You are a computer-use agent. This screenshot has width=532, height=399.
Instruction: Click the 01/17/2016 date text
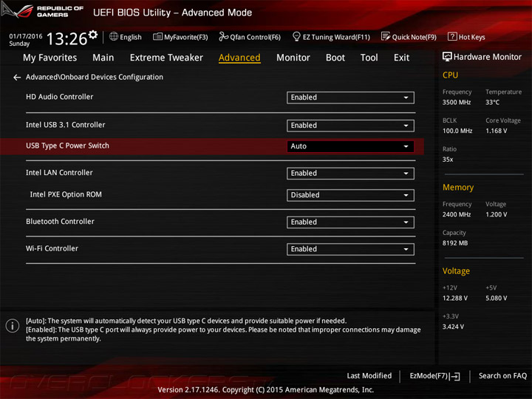pos(26,36)
